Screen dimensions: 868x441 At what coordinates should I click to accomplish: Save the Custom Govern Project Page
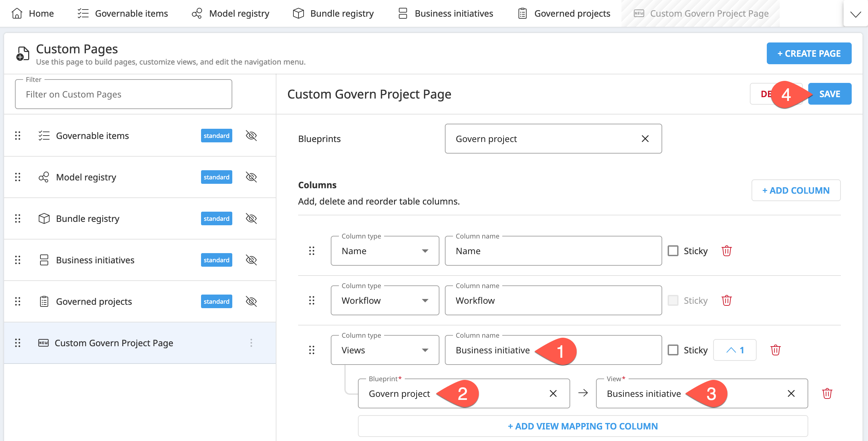[x=830, y=94]
